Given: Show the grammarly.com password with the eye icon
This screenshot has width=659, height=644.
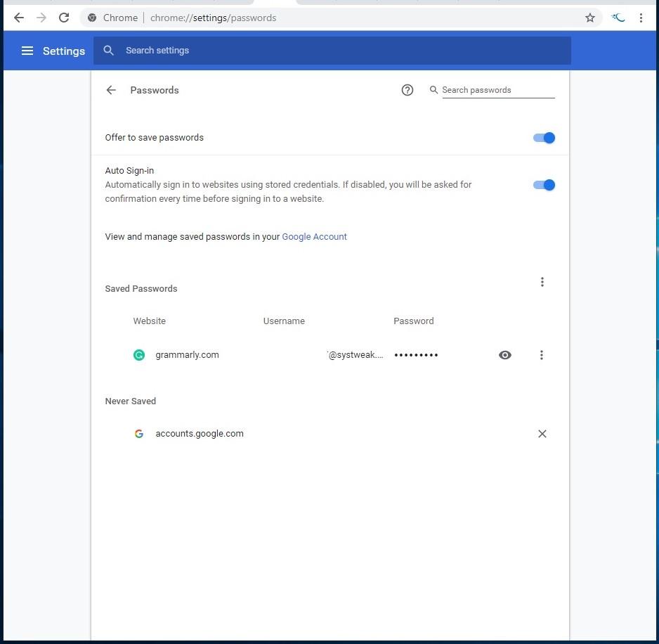Looking at the screenshot, I should [x=505, y=355].
